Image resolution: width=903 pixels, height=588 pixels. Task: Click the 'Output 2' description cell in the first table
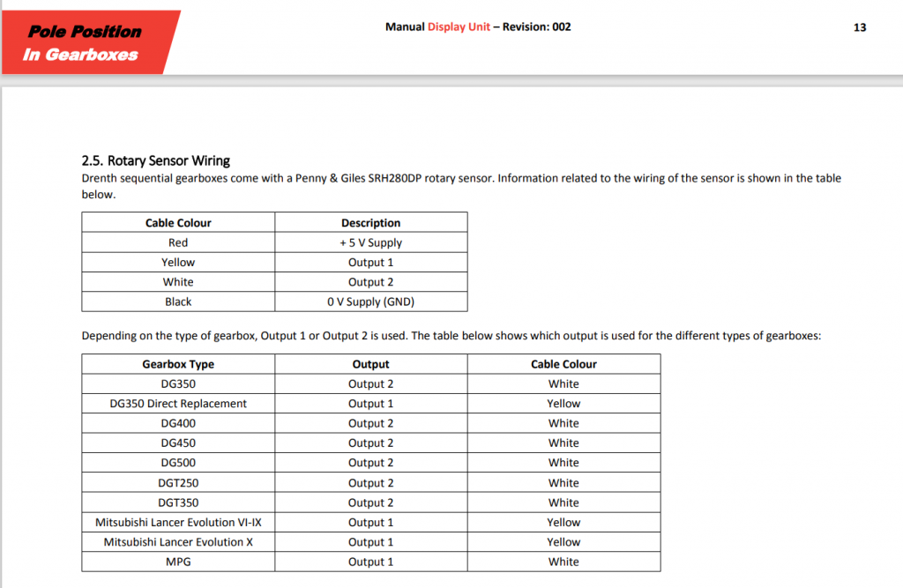[x=371, y=281]
